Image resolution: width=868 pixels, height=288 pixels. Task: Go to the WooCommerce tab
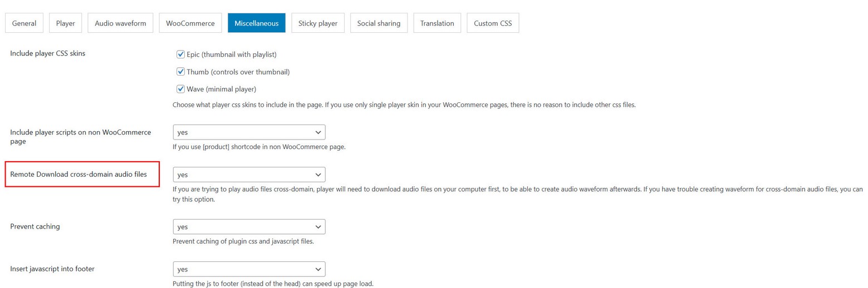pos(190,23)
